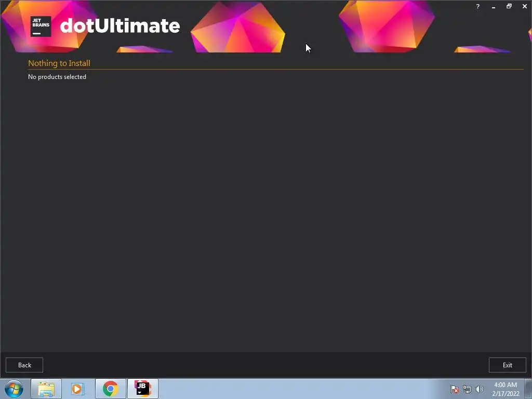Screen dimensions: 532x399
Task: Open the Action Center flag icon
Action: point(454,389)
